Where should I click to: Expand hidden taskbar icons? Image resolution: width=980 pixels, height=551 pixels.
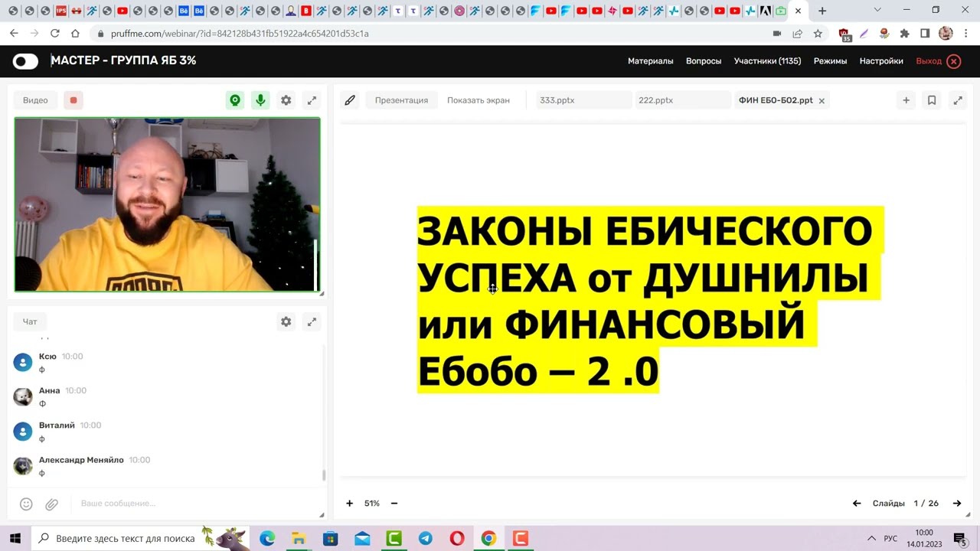871,538
